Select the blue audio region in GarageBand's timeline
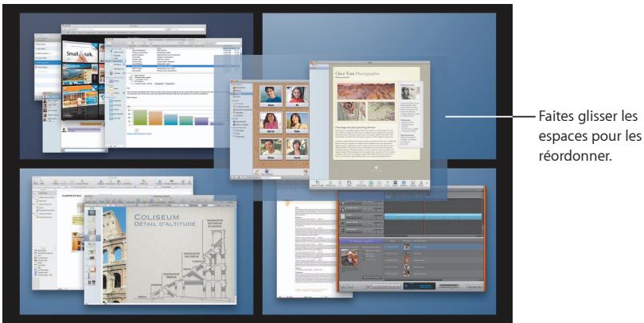Viewport: 644px width, 323px height. (433, 216)
